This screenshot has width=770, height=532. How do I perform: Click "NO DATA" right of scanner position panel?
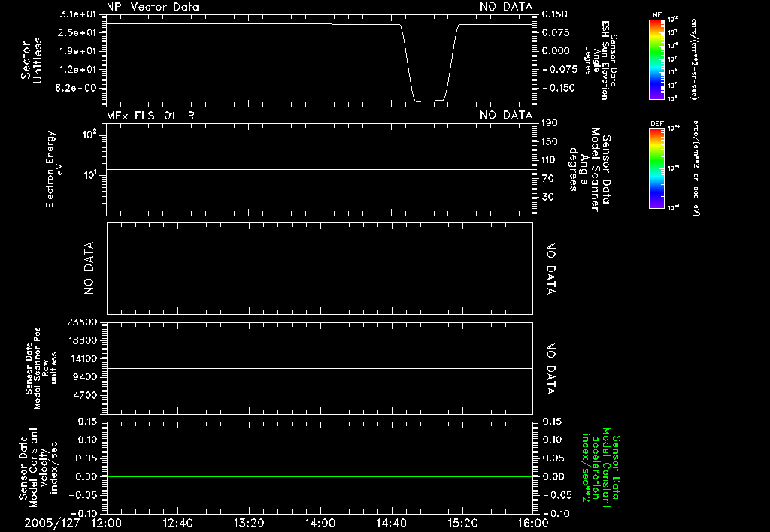click(x=551, y=369)
